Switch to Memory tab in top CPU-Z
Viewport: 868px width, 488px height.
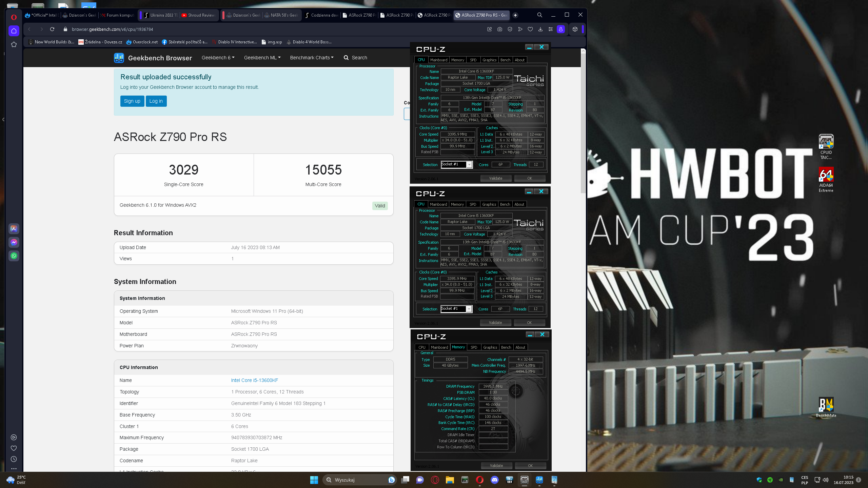coord(458,60)
